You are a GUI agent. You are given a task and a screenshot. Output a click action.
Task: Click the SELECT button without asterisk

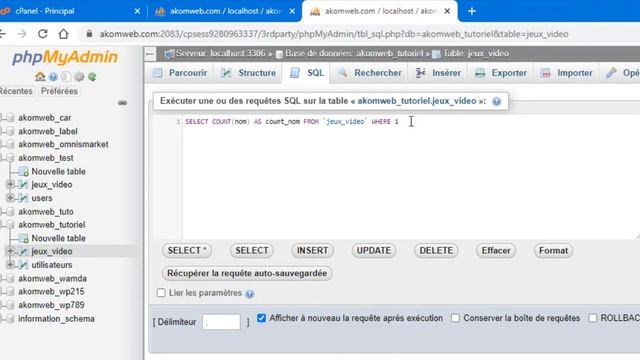[252, 250]
